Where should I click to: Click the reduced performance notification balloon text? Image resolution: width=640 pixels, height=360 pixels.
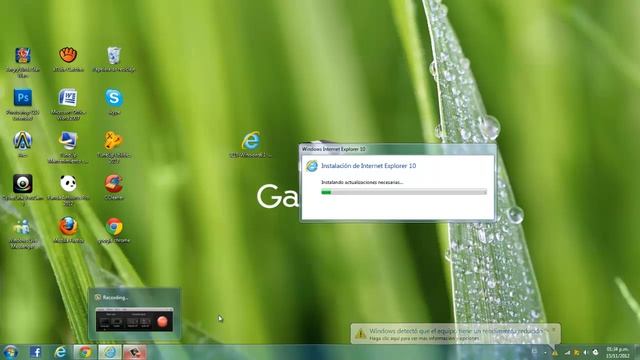pos(457,331)
